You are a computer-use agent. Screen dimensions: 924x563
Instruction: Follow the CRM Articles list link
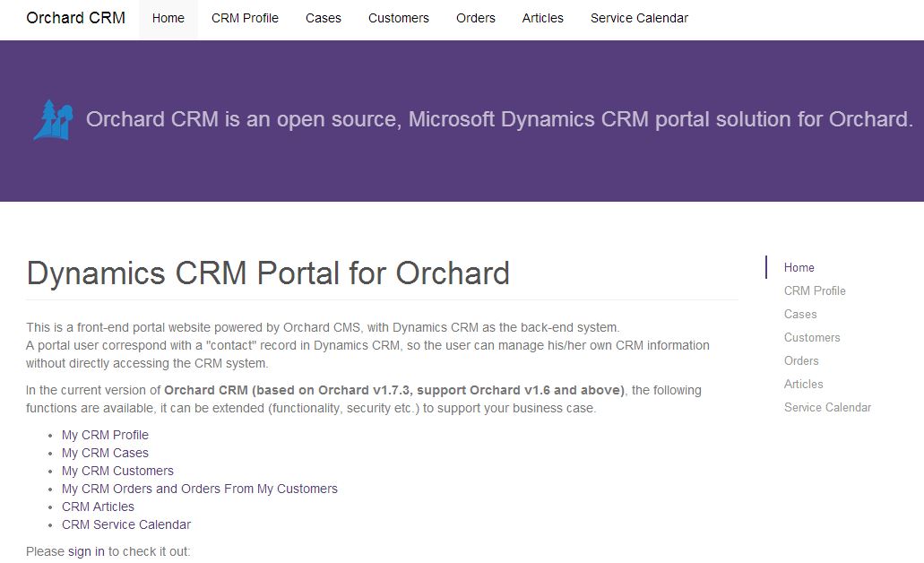click(x=98, y=507)
